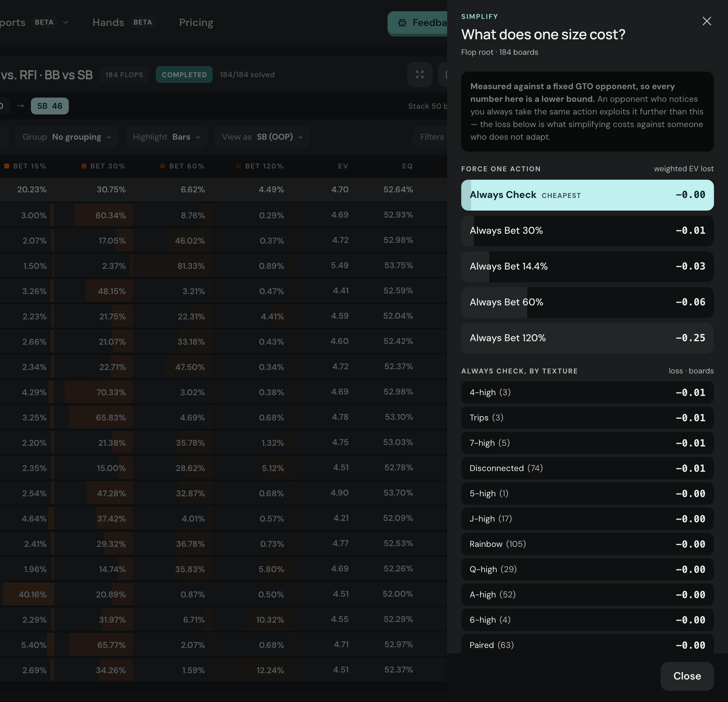Click the 4.90 EV cell

pos(340,492)
